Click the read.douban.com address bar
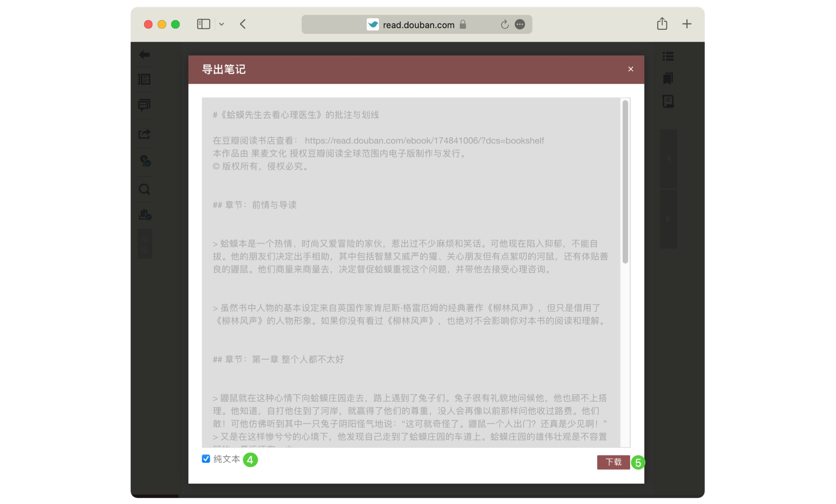Image resolution: width=836 pixels, height=504 pixels. (418, 25)
